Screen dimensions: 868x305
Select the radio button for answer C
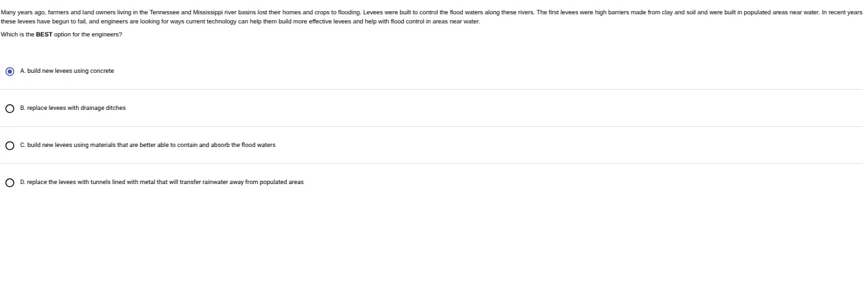pos(9,146)
